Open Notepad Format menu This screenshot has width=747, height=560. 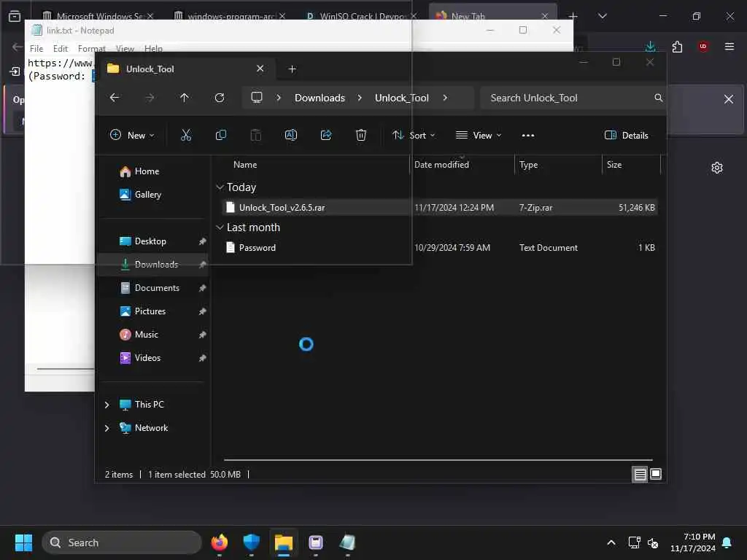pyautogui.click(x=91, y=49)
